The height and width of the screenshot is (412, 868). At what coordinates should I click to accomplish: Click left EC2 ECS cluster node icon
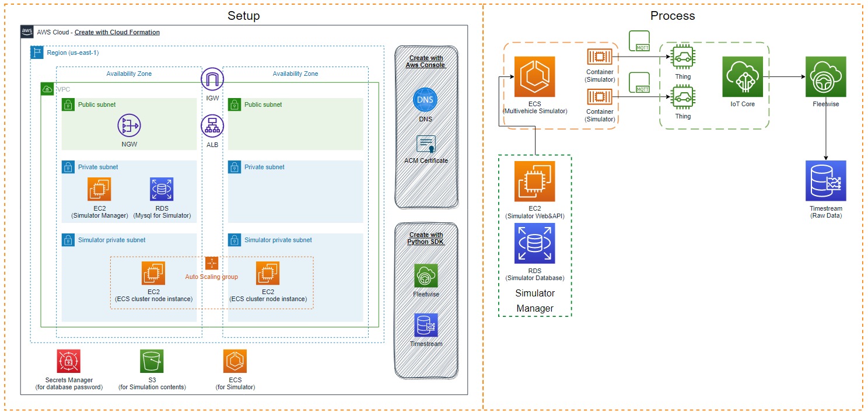(x=153, y=273)
